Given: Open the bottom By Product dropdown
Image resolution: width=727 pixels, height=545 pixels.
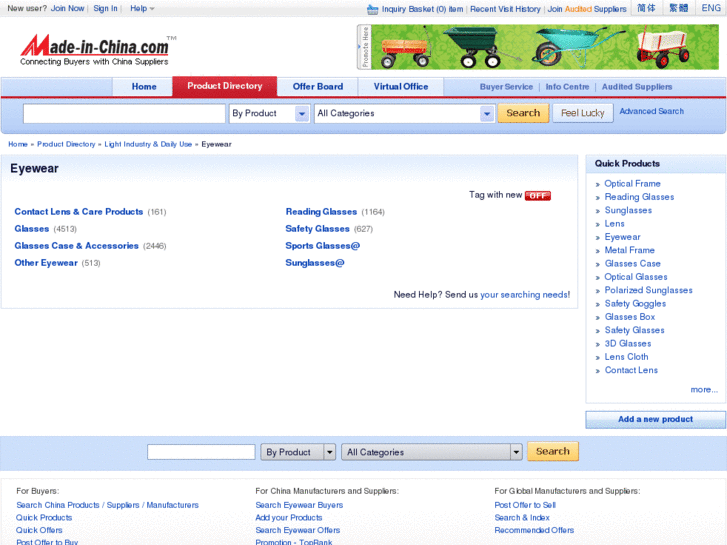Looking at the screenshot, I should [298, 452].
